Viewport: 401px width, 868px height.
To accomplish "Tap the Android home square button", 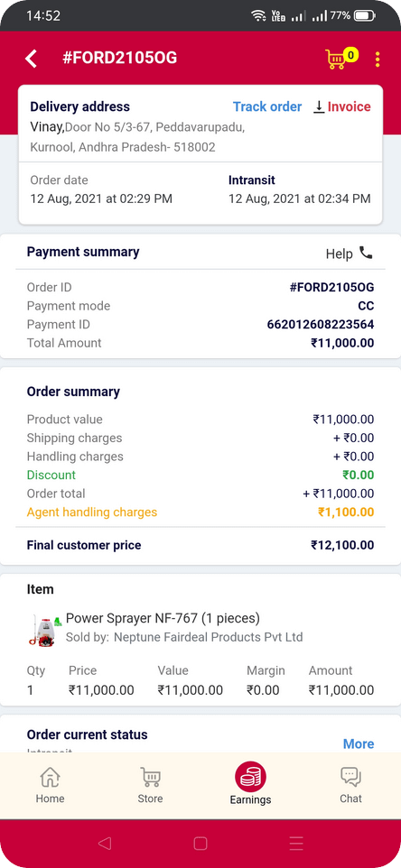I will coord(200,843).
